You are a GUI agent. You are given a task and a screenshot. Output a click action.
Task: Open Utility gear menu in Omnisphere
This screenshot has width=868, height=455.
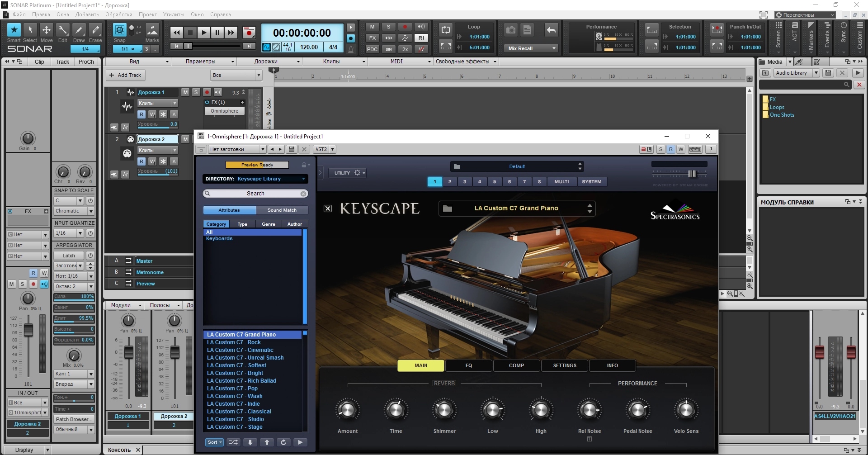pyautogui.click(x=358, y=173)
